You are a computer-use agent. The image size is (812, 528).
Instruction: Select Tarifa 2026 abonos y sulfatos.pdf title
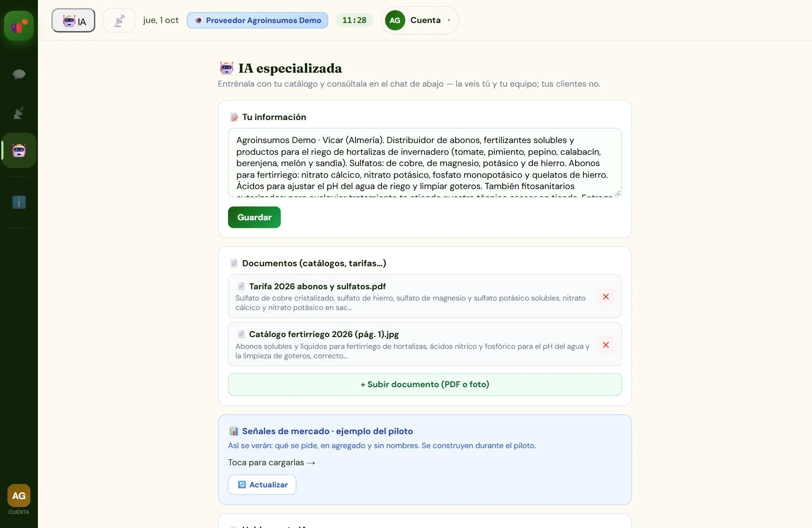[x=317, y=287]
